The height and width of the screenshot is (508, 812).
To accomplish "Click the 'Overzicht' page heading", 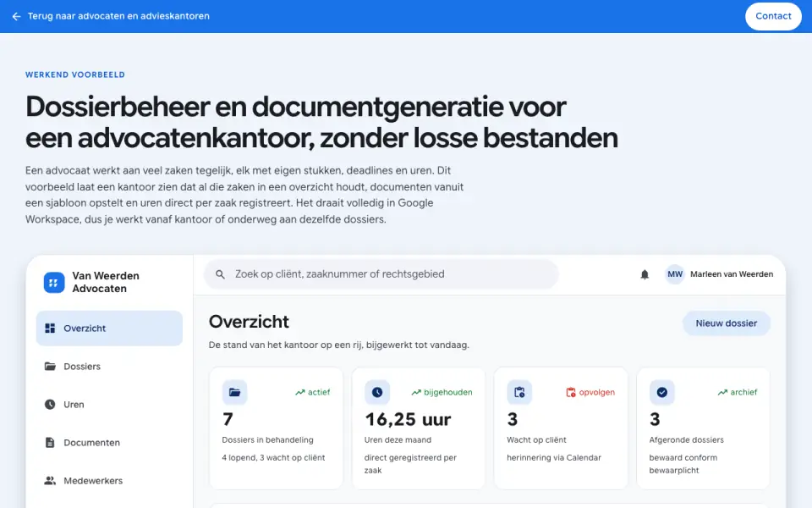I will [x=249, y=322].
